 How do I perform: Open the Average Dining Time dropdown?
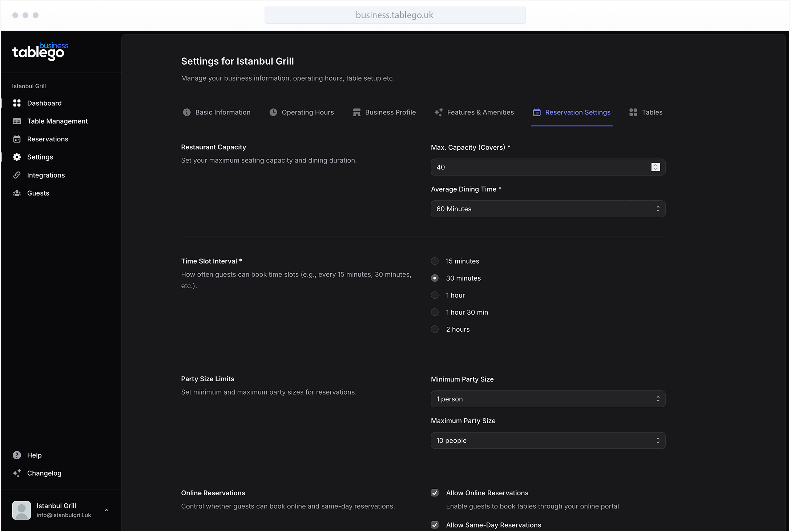548,209
